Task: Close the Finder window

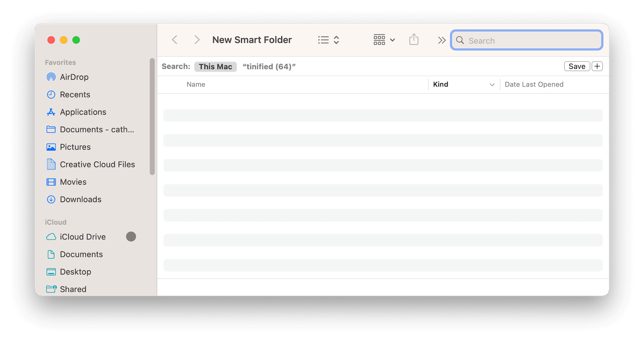Action: (x=51, y=40)
